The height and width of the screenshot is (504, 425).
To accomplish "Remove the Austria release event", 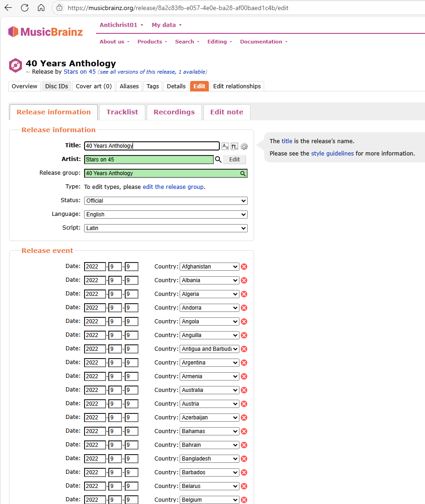I will point(244,404).
